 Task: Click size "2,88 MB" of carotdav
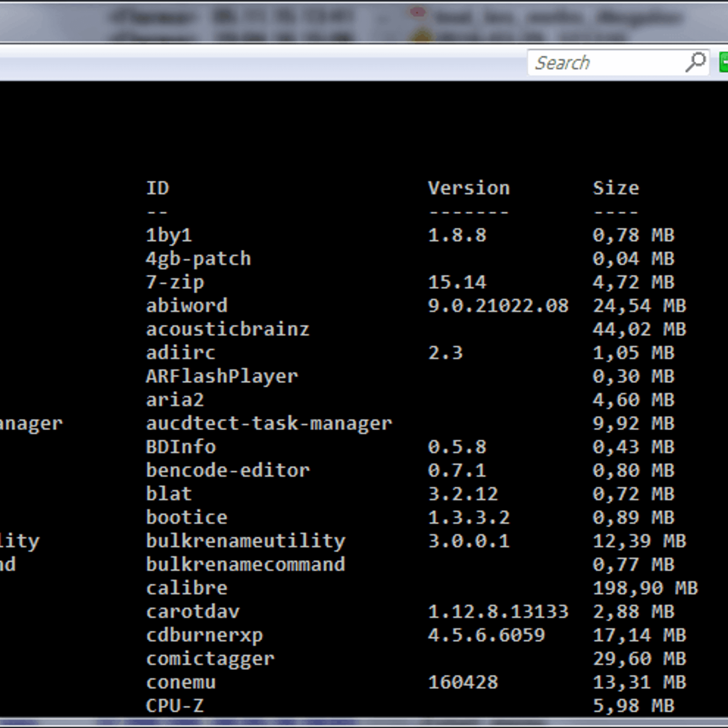click(633, 612)
